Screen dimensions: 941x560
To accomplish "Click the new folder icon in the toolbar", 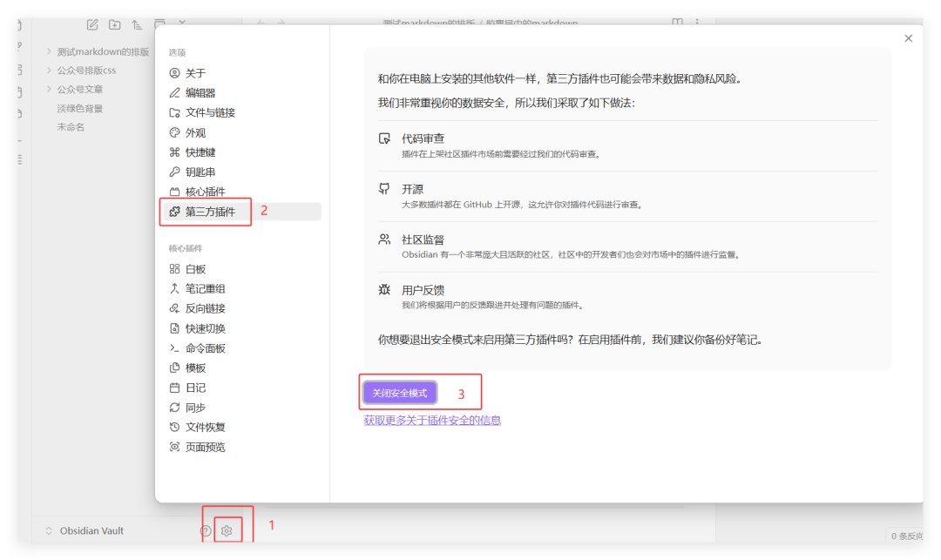I will (x=114, y=24).
